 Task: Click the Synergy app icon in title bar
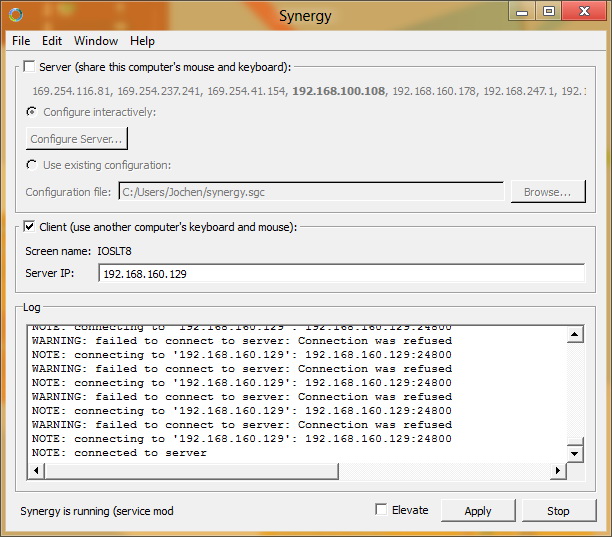[13, 14]
